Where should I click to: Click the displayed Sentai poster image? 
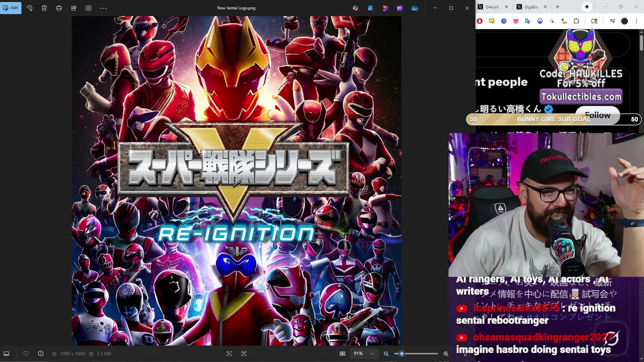tap(236, 181)
